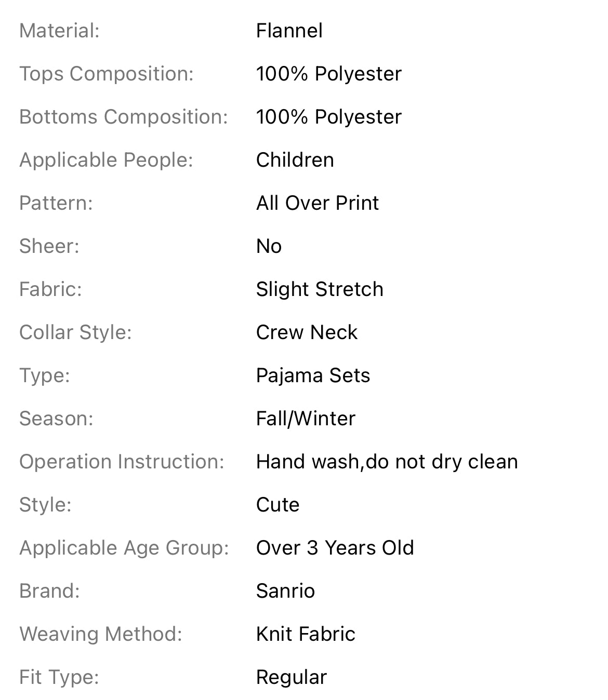
Task: Select the Flannel material value
Action: point(289,31)
